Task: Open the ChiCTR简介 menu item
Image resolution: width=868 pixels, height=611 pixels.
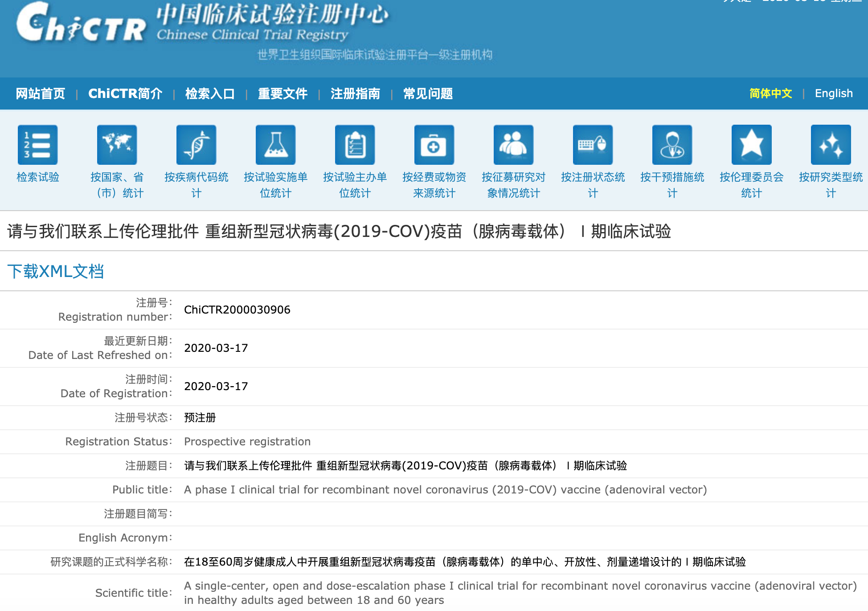Action: [x=125, y=94]
